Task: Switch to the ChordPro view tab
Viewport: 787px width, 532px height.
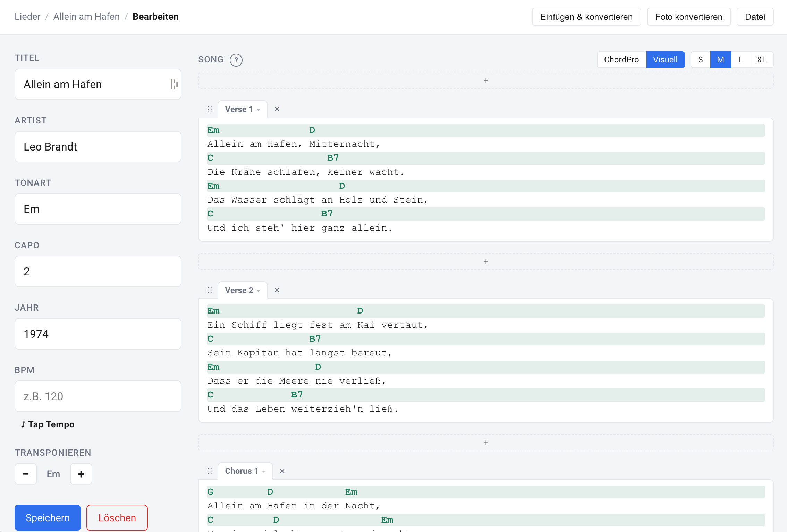Action: click(x=621, y=59)
